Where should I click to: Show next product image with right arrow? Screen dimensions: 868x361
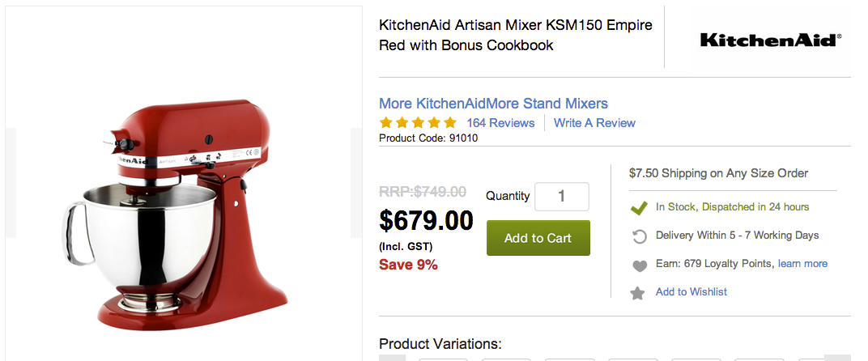pyautogui.click(x=356, y=183)
